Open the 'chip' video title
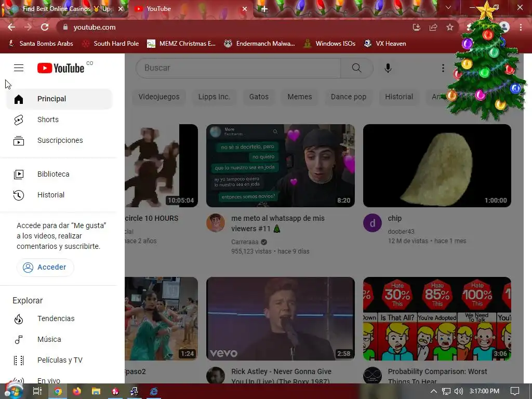The height and width of the screenshot is (399, 532). tap(395, 218)
